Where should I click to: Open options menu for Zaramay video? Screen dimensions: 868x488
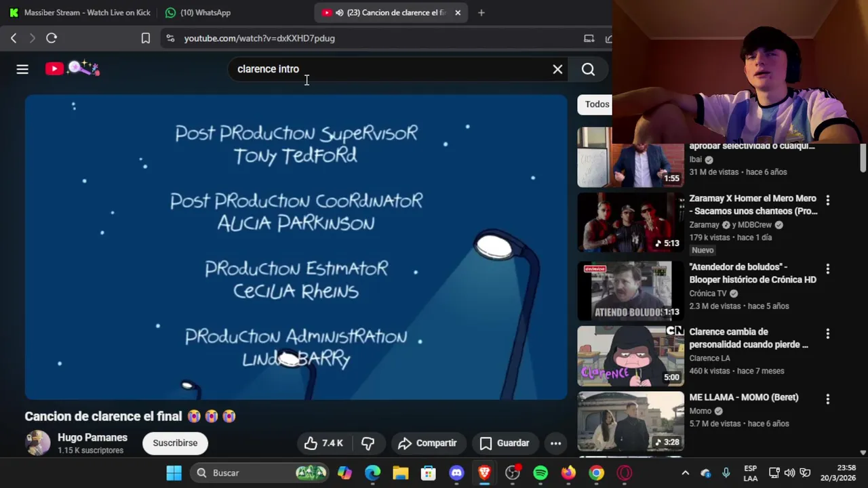click(x=827, y=201)
